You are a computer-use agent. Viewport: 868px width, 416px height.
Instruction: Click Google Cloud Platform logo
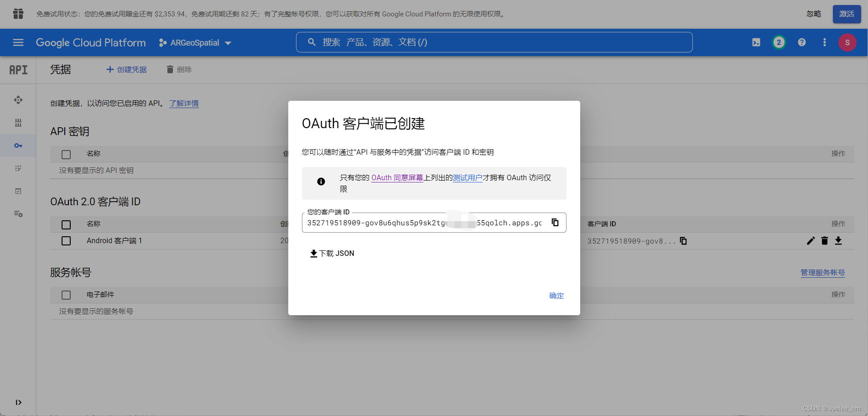click(x=91, y=43)
